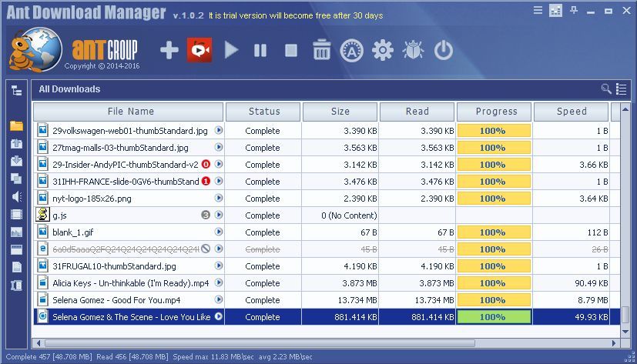
Task: Click the 90.49 KB speed cell
Action: click(573, 283)
